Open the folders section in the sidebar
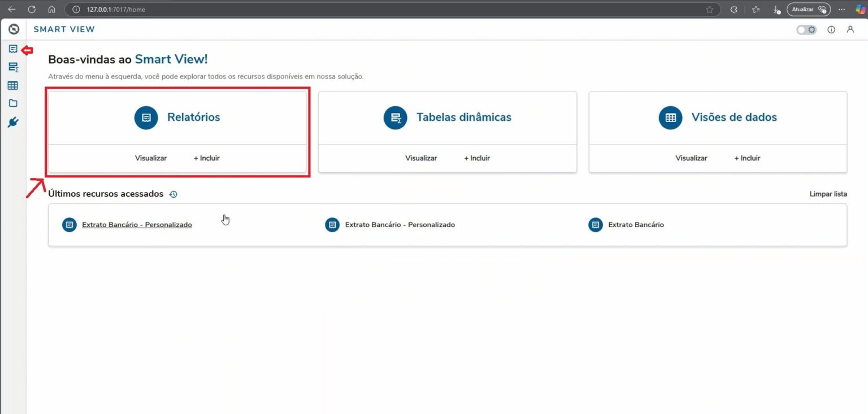Image resolution: width=868 pixels, height=414 pixels. [13, 103]
